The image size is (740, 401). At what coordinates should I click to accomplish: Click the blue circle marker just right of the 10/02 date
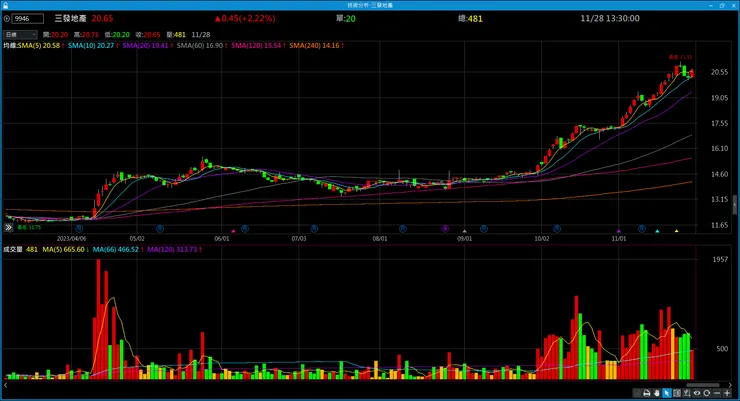pos(557,229)
